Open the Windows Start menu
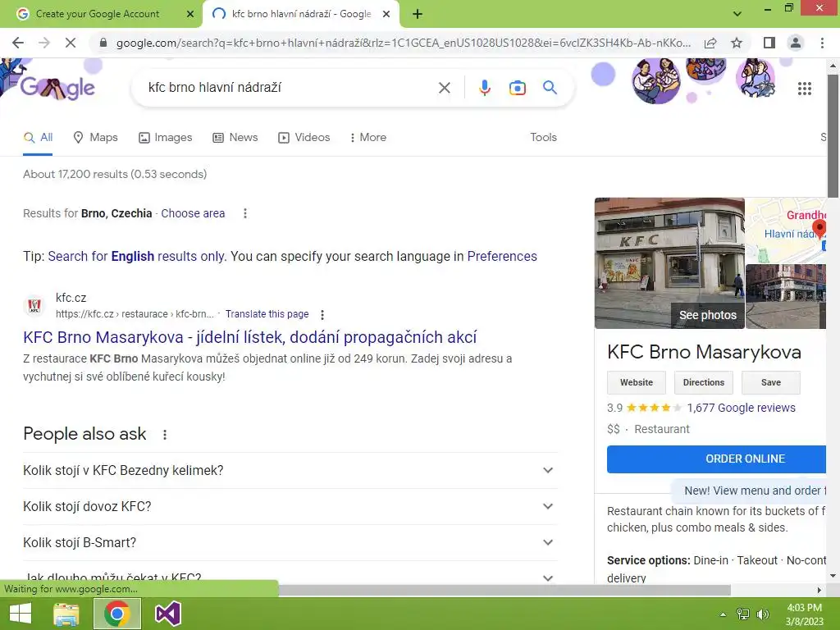Screen dimensions: 840x630 (21, 614)
